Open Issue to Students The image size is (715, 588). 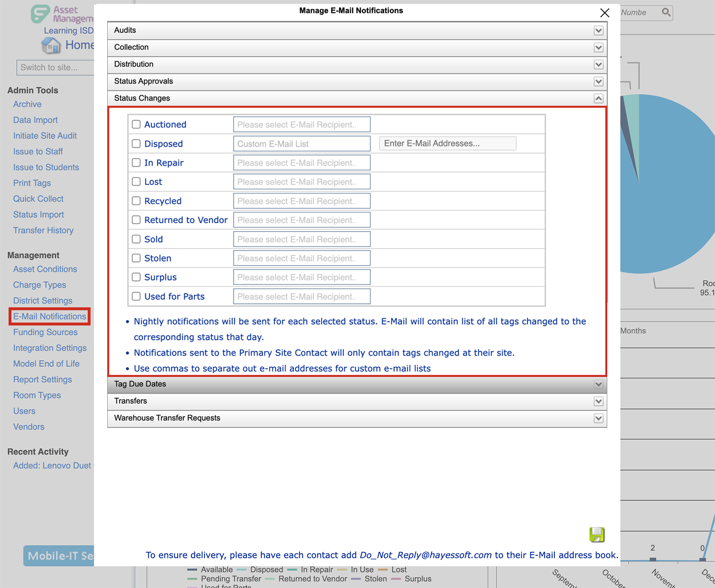pos(46,167)
